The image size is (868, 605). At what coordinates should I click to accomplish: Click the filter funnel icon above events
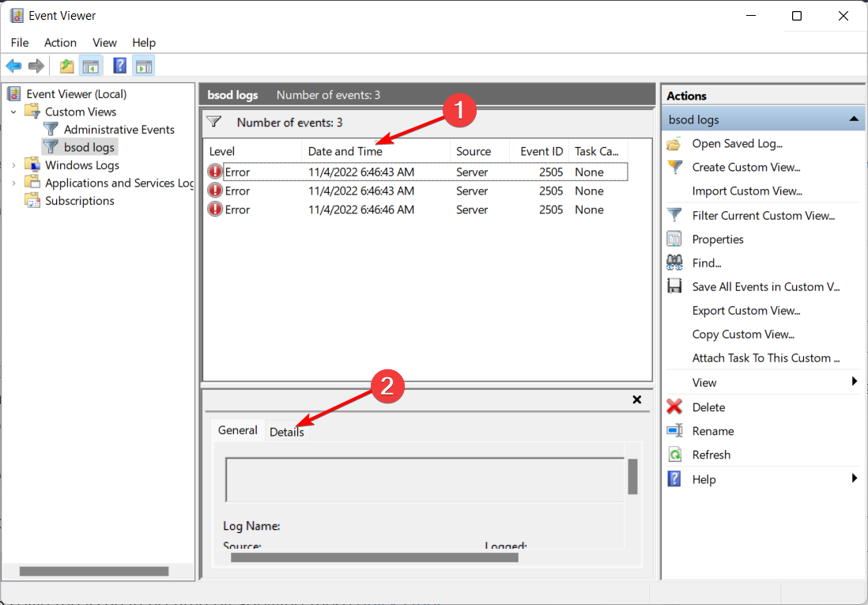pyautogui.click(x=214, y=122)
